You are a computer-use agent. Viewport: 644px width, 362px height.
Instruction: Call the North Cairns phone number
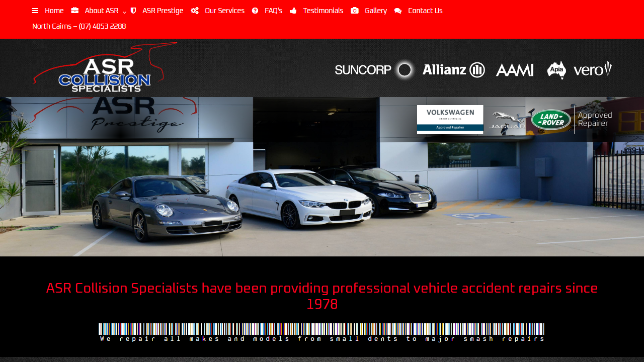tap(79, 26)
